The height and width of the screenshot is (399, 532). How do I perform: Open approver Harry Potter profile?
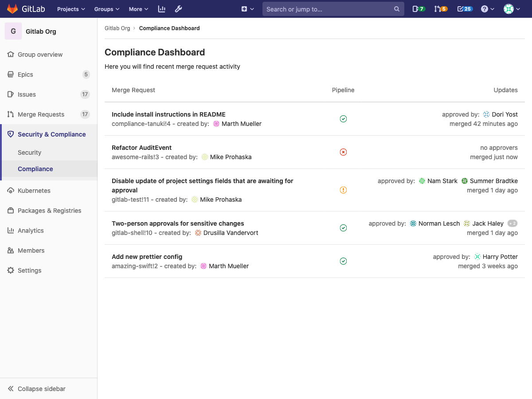pyautogui.click(x=496, y=257)
